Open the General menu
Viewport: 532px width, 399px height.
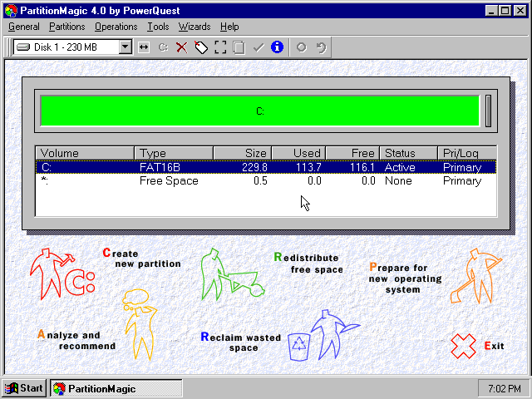click(x=24, y=27)
